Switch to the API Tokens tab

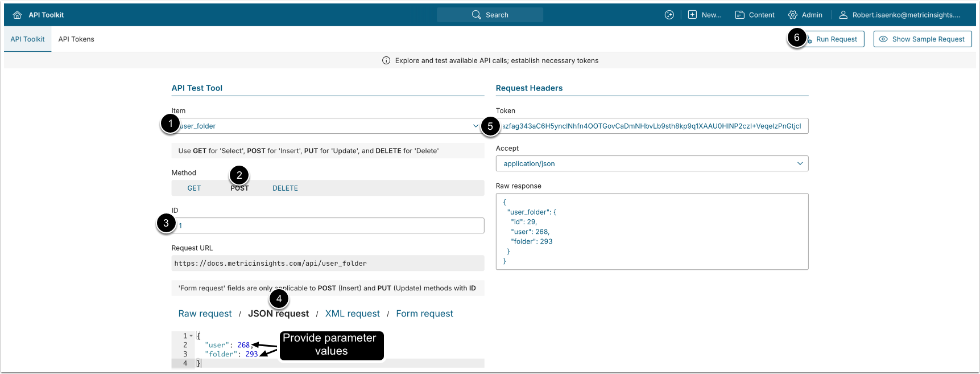76,39
